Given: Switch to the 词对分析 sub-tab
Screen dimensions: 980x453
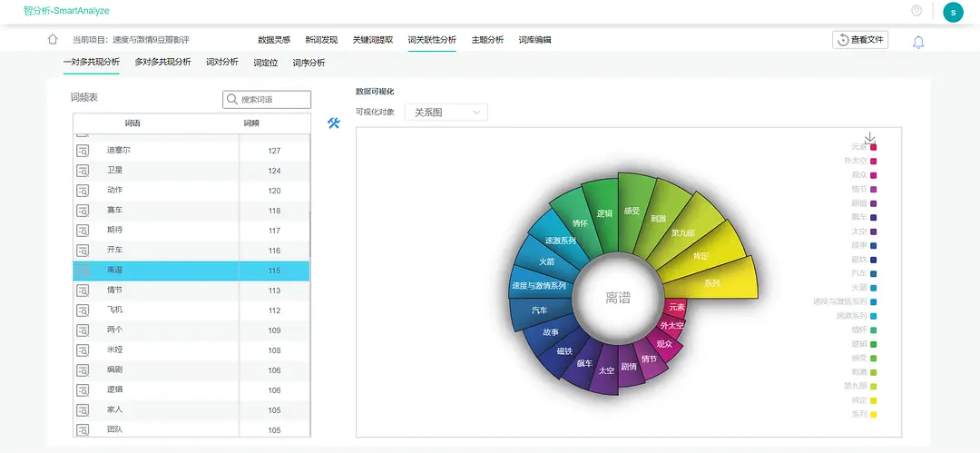Looking at the screenshot, I should (222, 62).
